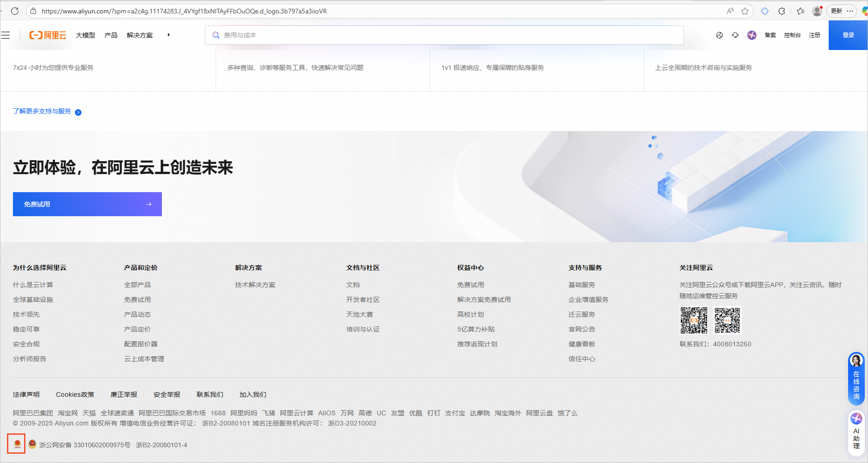868x463 pixels.
Task: Open 廉正举报 at the page bottom
Action: pyautogui.click(x=124, y=394)
